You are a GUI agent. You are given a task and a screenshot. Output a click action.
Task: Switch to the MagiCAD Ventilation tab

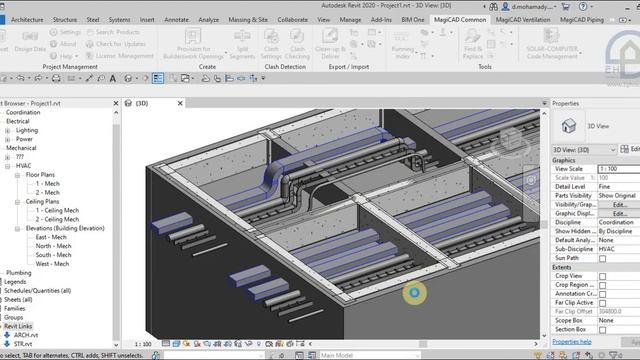coord(523,20)
